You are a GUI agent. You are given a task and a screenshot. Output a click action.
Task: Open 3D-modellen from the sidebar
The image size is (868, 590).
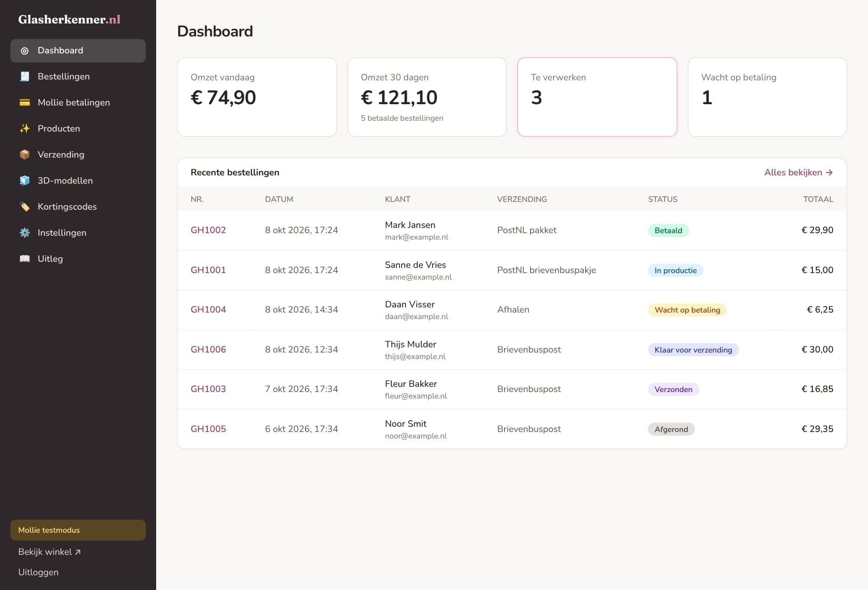click(x=78, y=181)
